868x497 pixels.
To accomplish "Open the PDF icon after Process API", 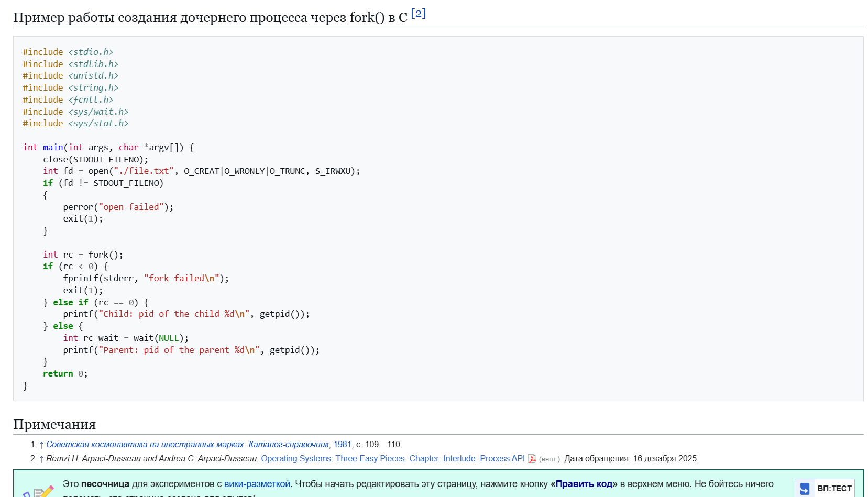I will (x=532, y=459).
